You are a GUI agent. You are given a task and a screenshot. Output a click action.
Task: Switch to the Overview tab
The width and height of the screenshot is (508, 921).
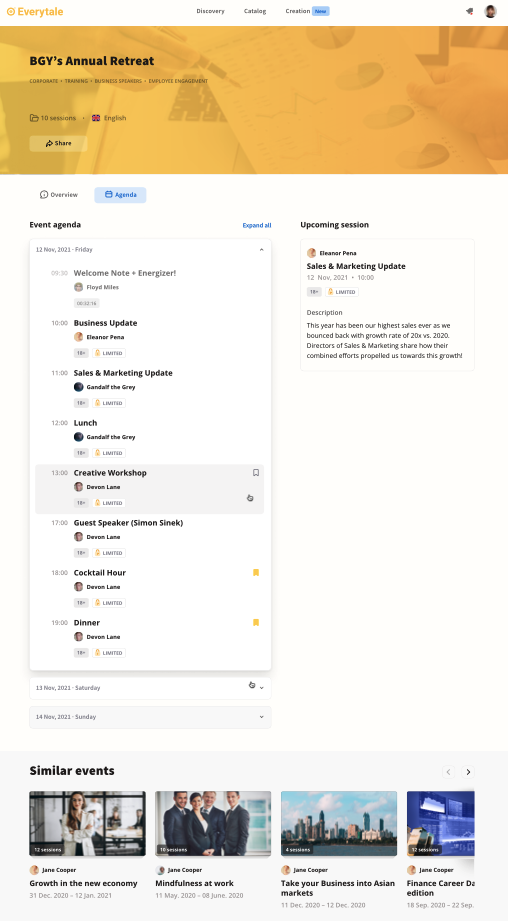click(x=59, y=195)
